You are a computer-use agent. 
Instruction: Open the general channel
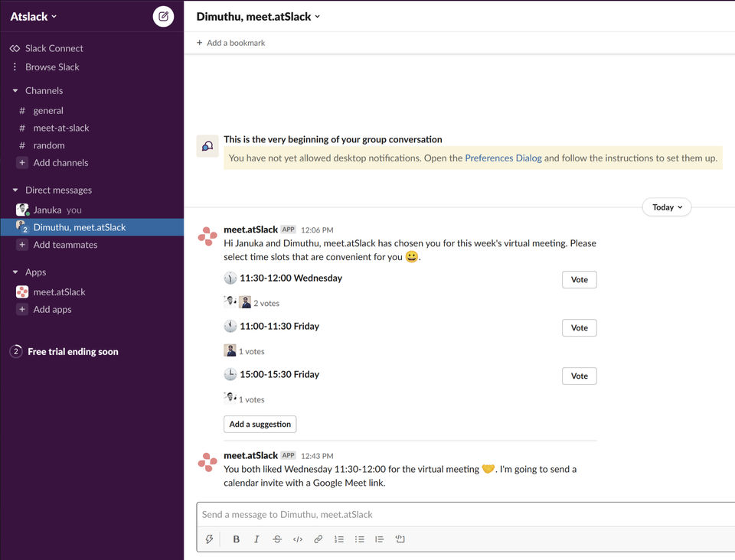pyautogui.click(x=48, y=110)
